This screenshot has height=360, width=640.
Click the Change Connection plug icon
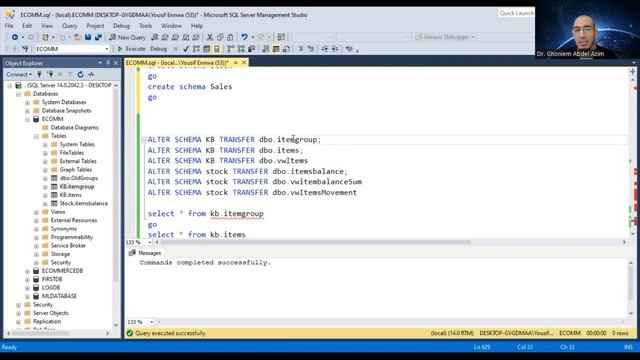point(25,49)
